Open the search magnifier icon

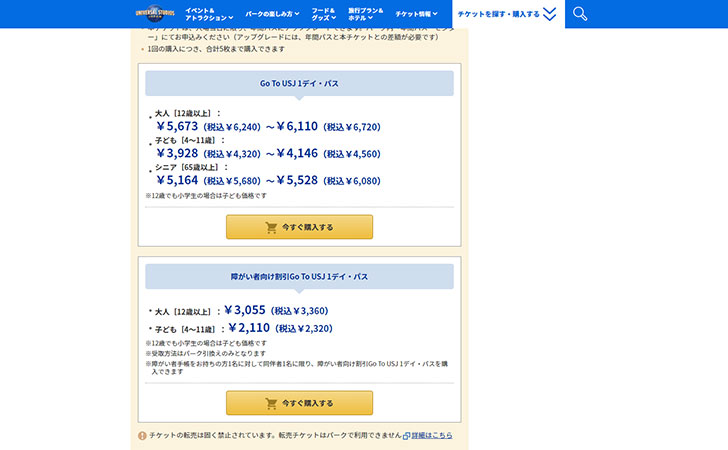point(579,14)
